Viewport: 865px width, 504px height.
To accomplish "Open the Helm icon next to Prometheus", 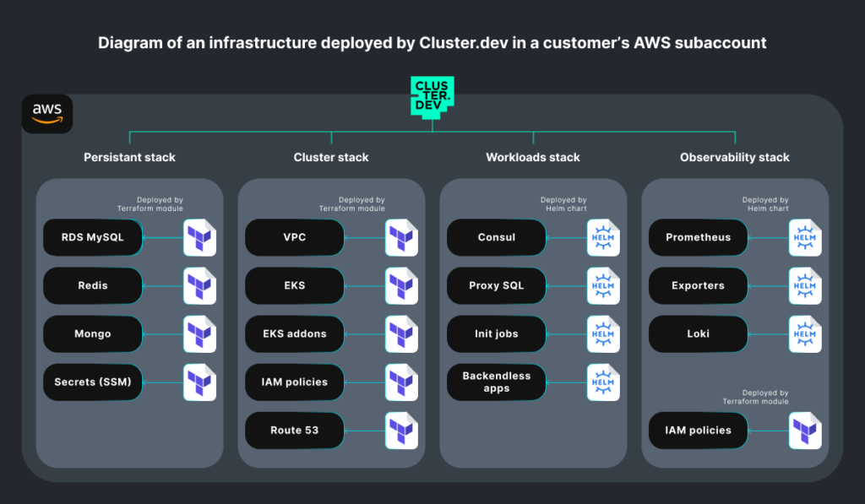I will pyautogui.click(x=804, y=237).
